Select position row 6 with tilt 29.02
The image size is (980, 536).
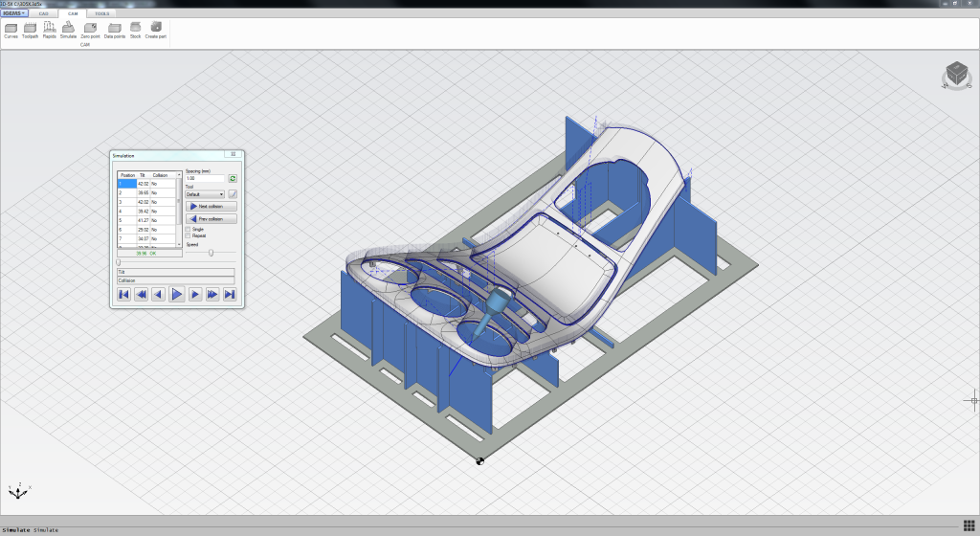pyautogui.click(x=146, y=230)
